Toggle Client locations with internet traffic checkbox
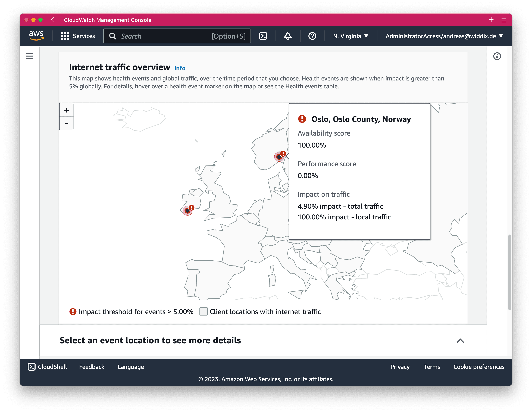This screenshot has width=532, height=412. 203,311
